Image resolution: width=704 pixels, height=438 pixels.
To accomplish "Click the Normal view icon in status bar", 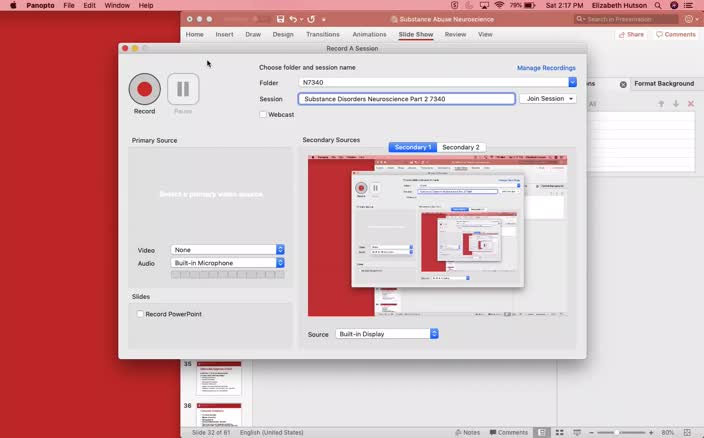I will tap(541, 432).
